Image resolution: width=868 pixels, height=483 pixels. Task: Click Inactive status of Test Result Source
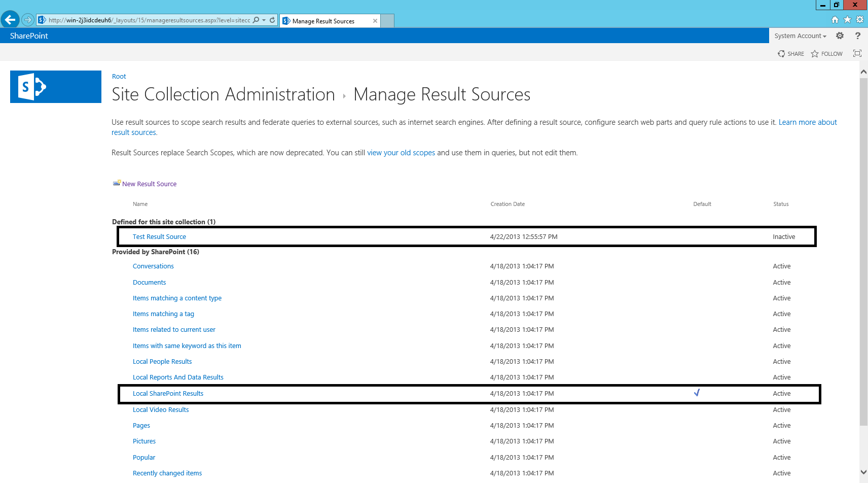(x=784, y=236)
